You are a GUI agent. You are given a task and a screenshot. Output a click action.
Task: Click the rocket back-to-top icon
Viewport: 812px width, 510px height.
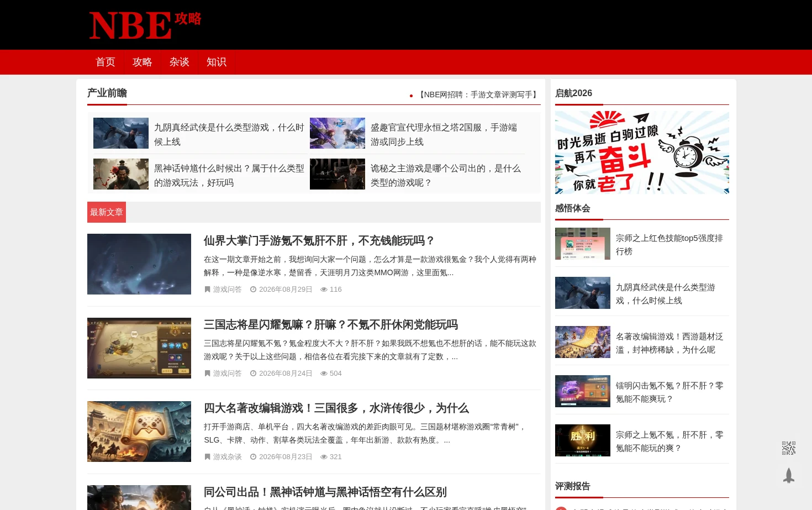789,476
